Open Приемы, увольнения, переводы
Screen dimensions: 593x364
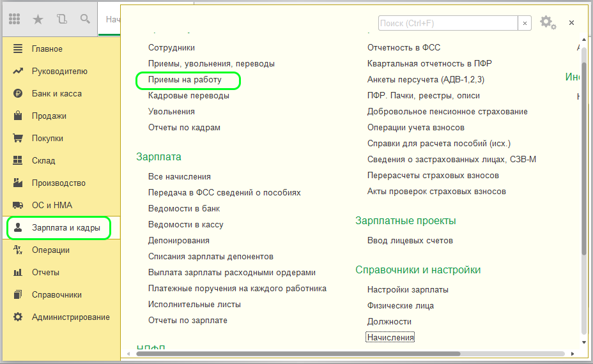pos(212,63)
